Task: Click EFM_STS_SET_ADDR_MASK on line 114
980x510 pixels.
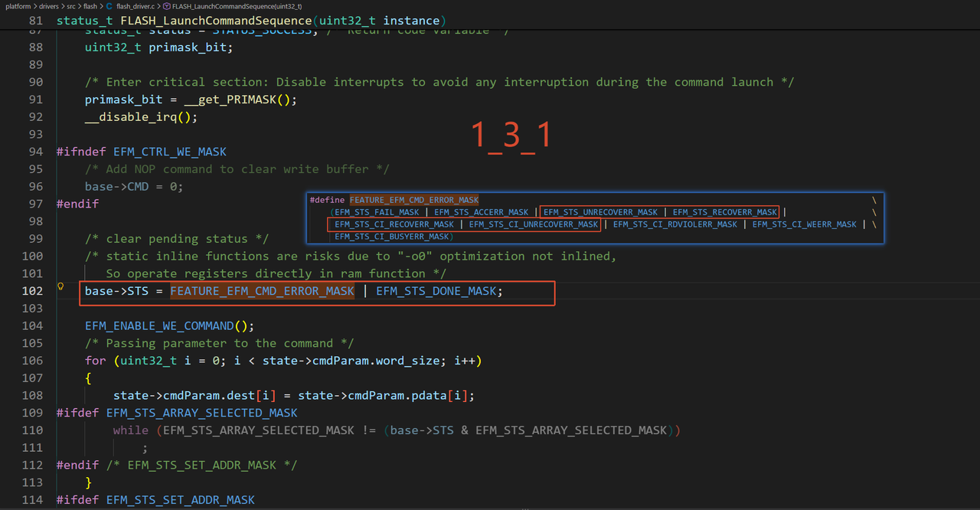Action: point(181,500)
